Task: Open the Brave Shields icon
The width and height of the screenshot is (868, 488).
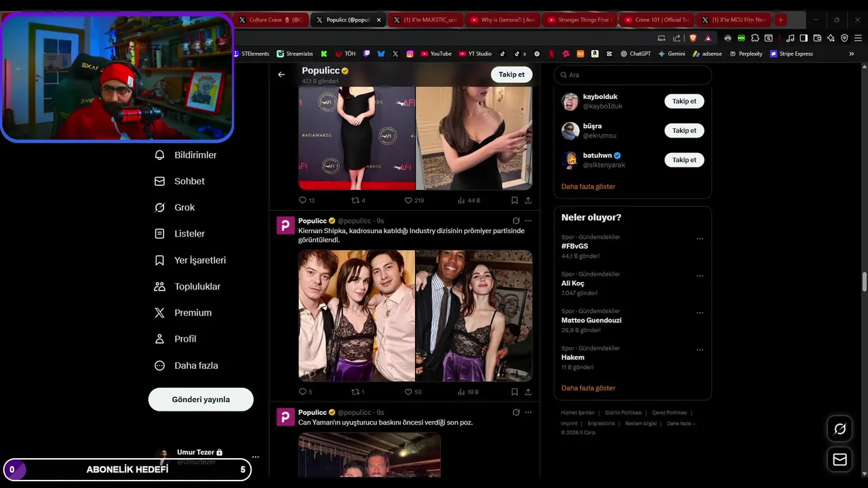Action: pos(693,38)
